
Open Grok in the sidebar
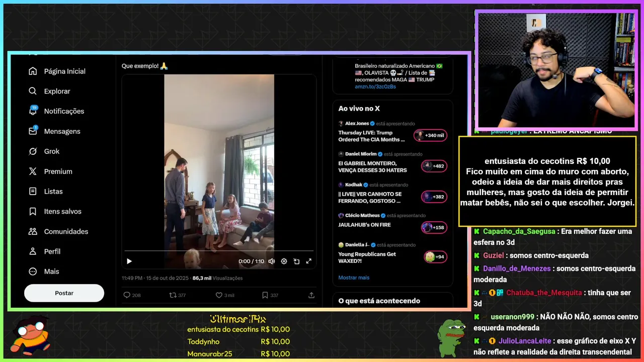tap(44, 151)
